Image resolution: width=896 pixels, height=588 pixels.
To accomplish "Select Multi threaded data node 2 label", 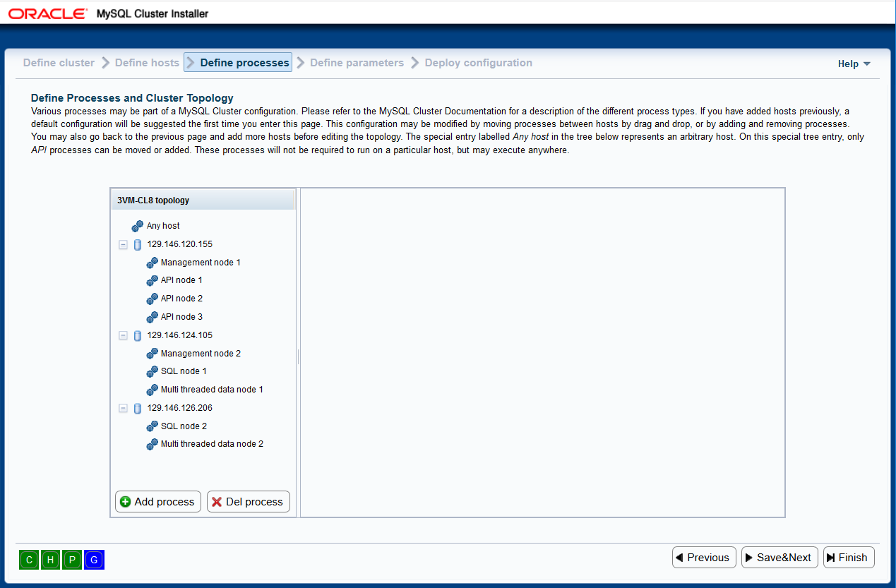I will coord(212,444).
